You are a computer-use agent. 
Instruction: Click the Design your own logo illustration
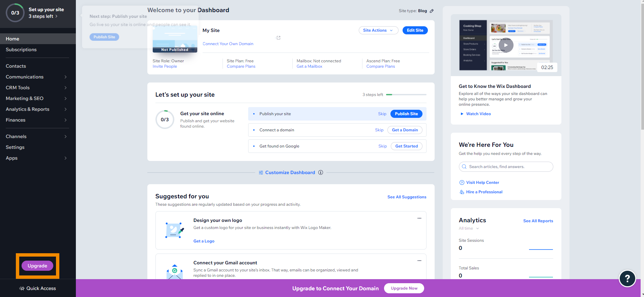174,230
